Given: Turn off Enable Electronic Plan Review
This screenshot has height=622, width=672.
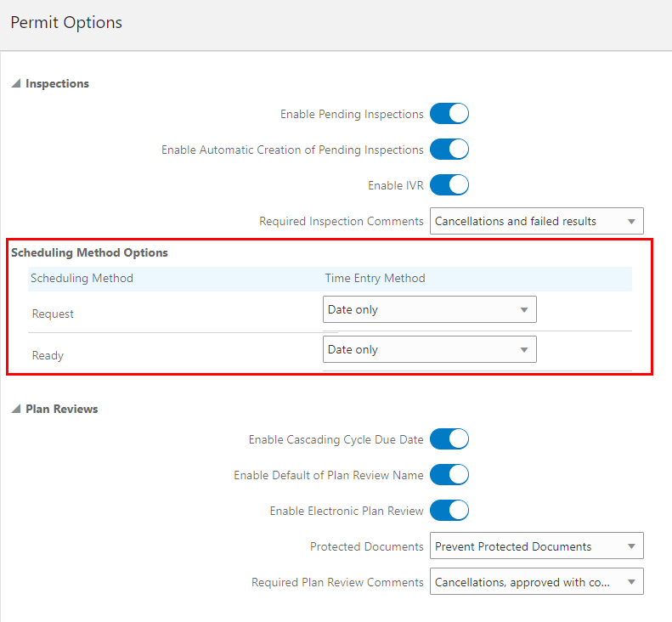Looking at the screenshot, I should click(449, 511).
